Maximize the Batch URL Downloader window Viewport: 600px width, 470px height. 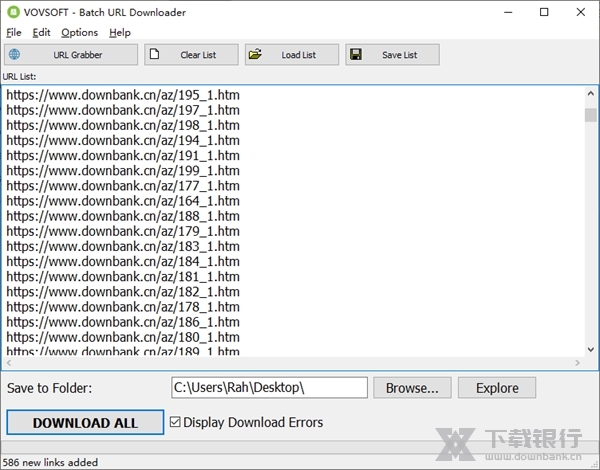click(x=544, y=12)
